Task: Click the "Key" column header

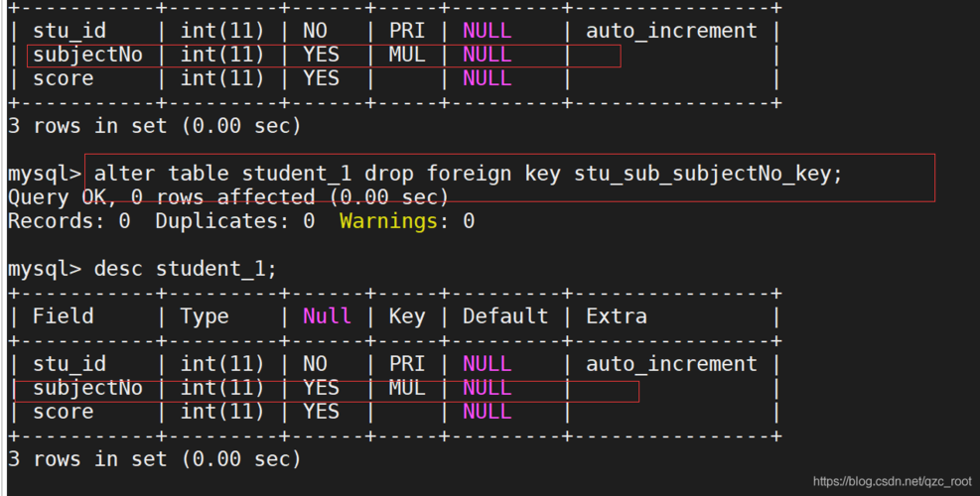Action: point(407,316)
